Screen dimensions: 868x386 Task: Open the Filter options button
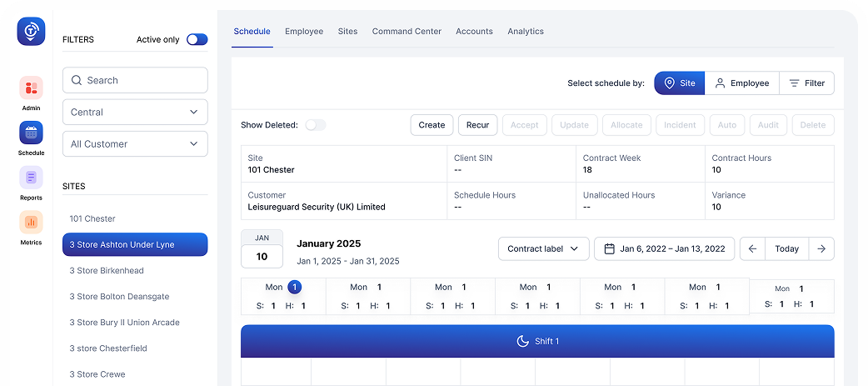click(806, 83)
